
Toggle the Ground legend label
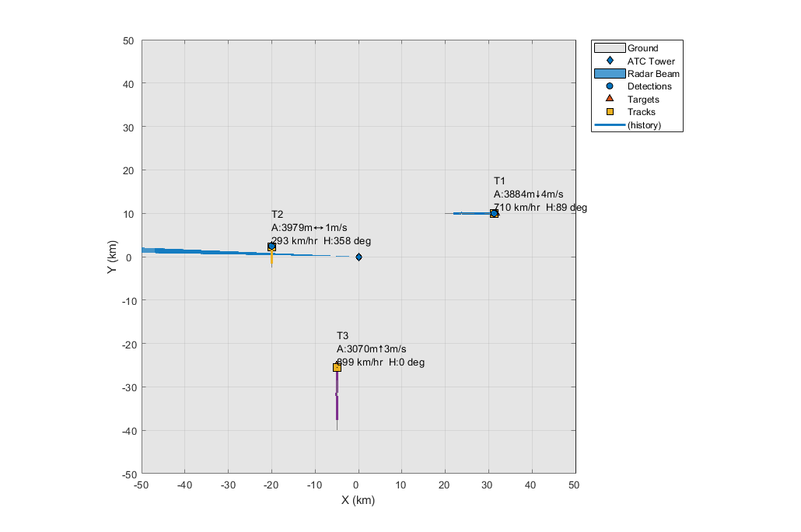pos(642,48)
